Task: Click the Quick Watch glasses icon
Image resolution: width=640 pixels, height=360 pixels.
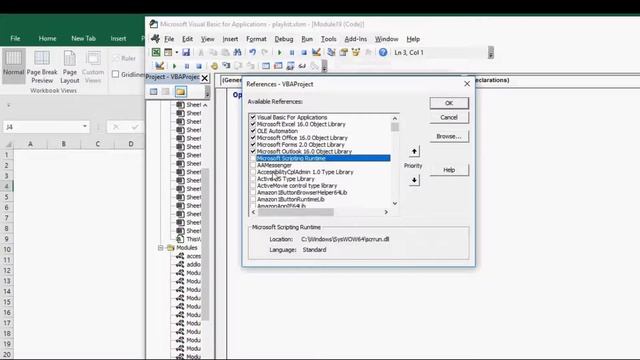Action: (302, 66)
